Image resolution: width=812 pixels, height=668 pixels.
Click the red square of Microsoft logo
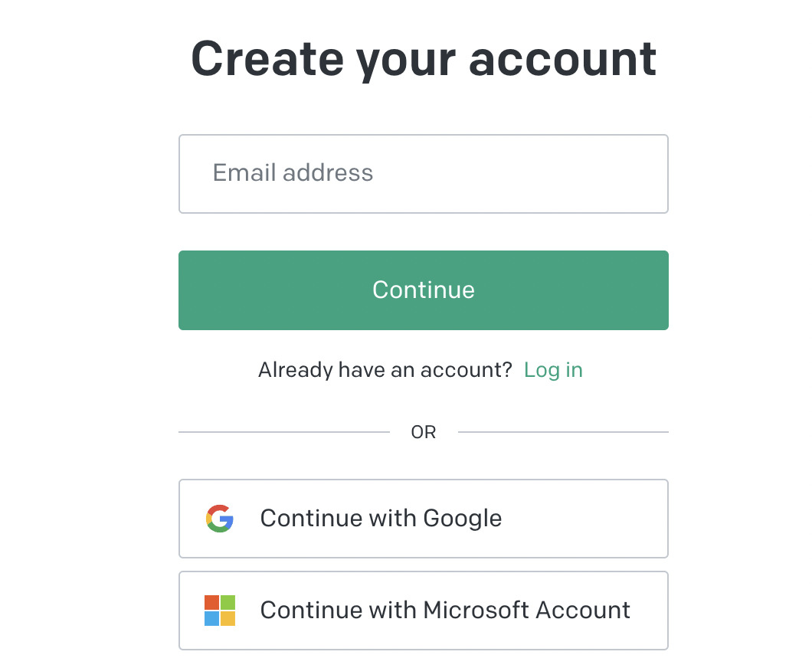211,602
